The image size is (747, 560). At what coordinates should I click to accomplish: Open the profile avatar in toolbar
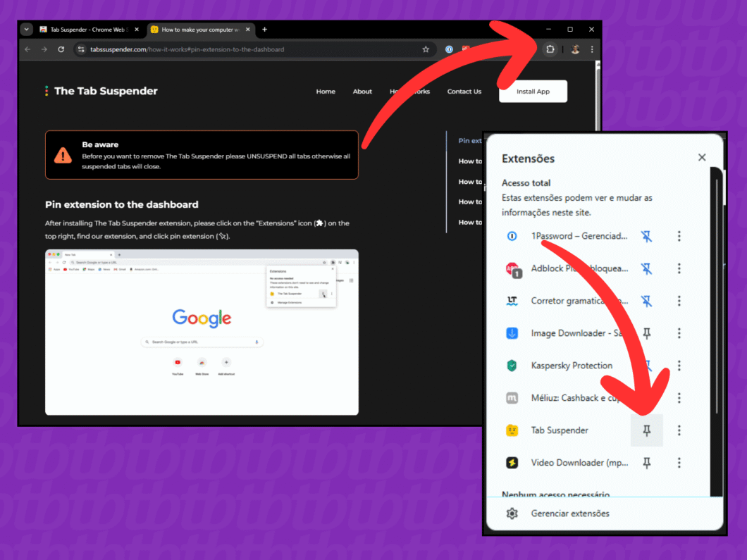click(576, 49)
